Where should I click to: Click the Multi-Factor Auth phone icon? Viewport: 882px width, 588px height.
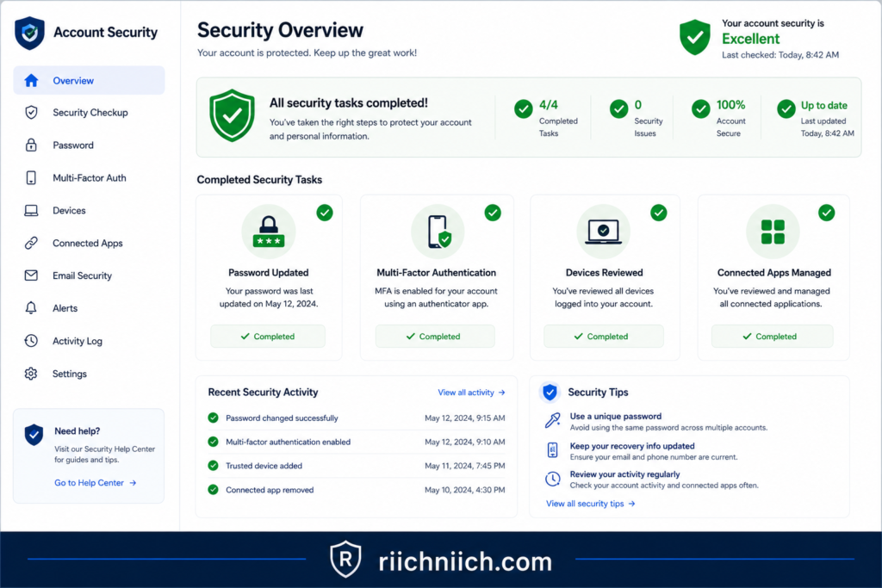pyautogui.click(x=32, y=177)
